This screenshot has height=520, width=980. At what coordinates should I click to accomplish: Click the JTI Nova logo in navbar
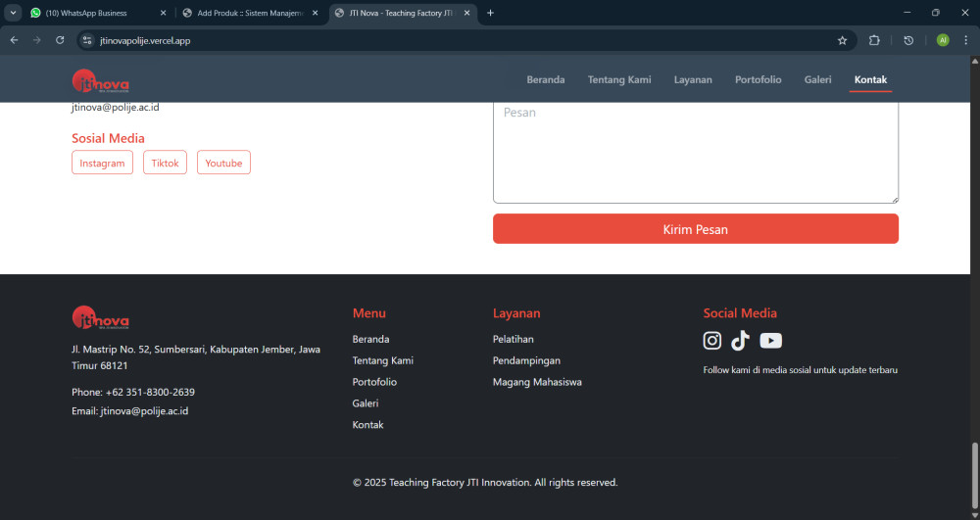(100, 80)
